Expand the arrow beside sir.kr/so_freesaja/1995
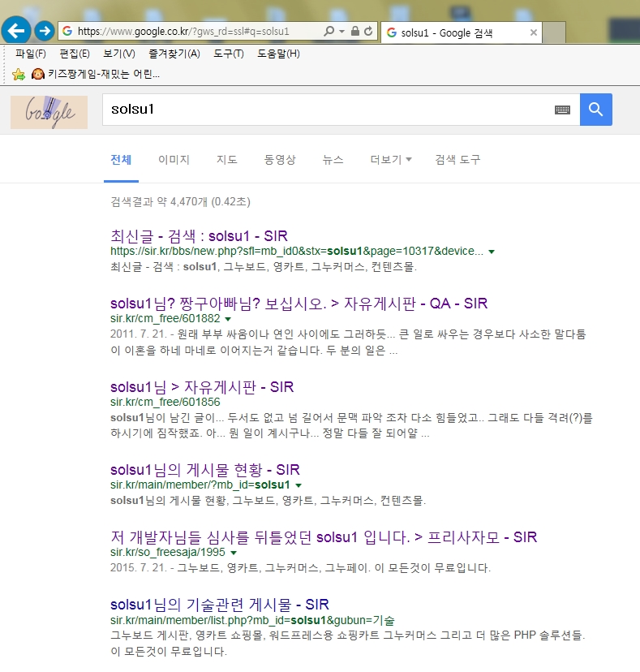 click(x=234, y=553)
